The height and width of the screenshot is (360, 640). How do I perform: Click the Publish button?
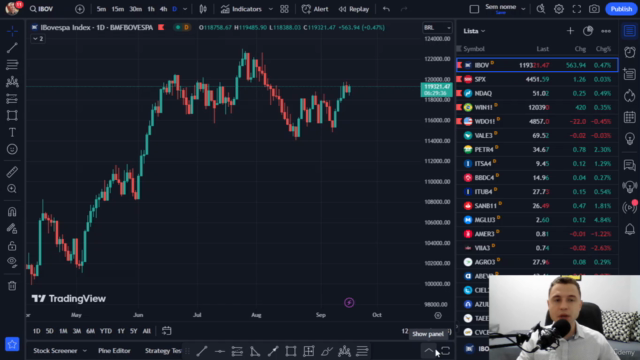(x=621, y=9)
